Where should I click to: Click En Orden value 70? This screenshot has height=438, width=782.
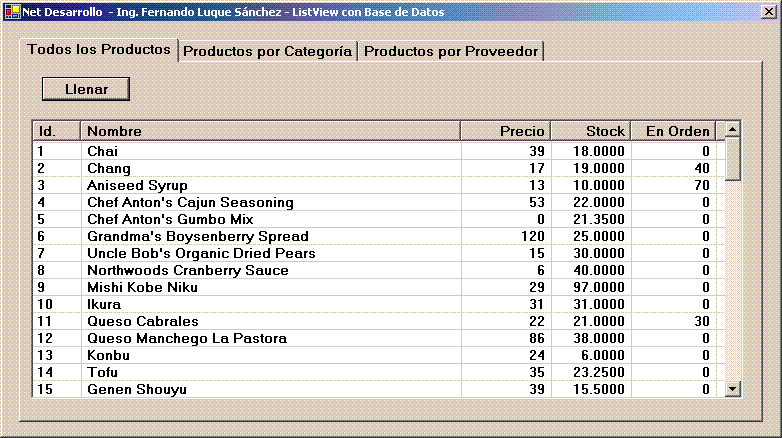click(702, 185)
